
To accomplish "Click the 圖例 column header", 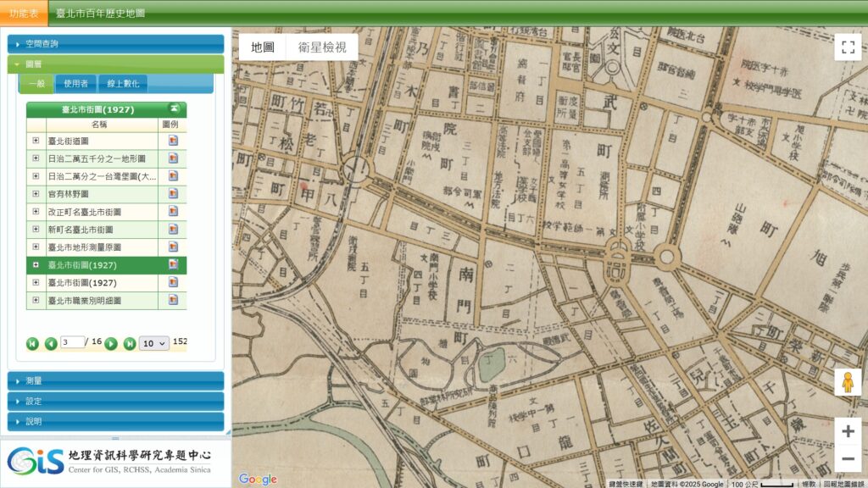I will point(170,125).
